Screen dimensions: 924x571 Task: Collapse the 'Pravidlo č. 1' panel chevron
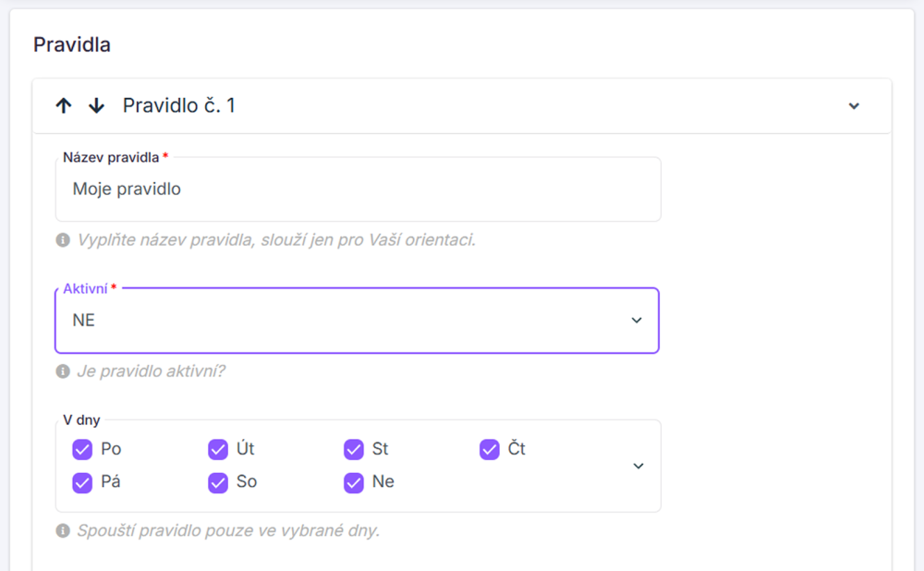[x=854, y=106]
